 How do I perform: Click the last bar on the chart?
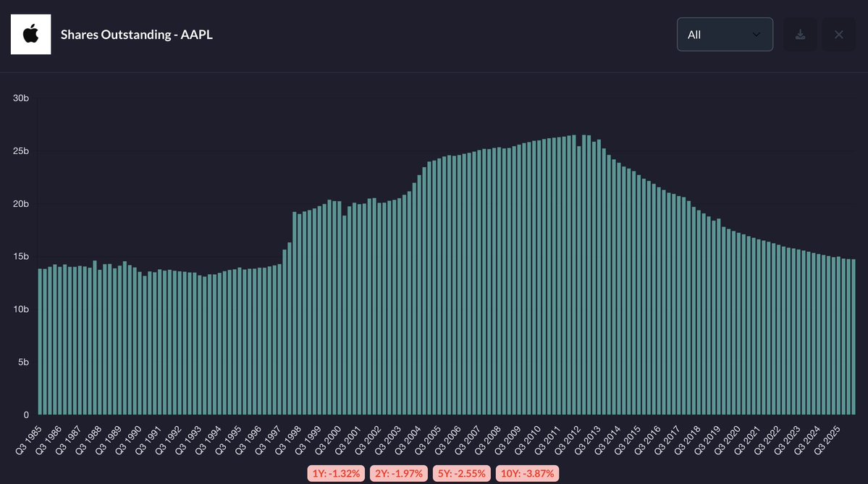853,337
